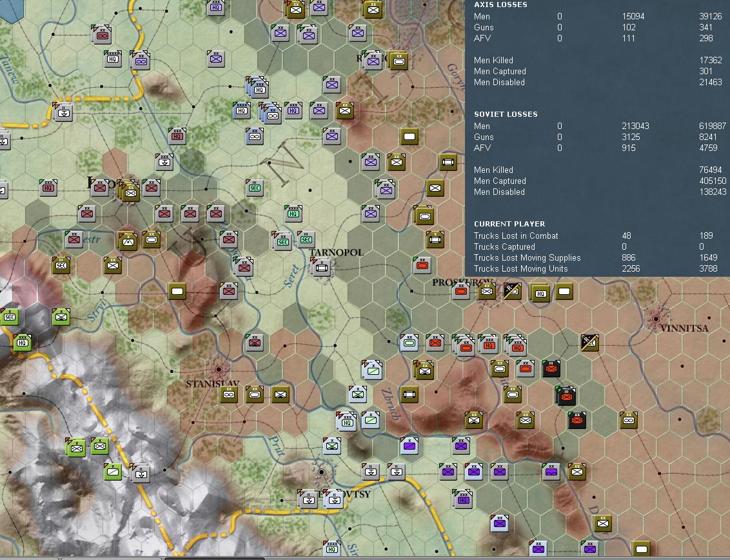The width and height of the screenshot is (730, 560).
Task: Select the purple XXX HQ southeast of Chernovtsy
Action: pyautogui.click(x=462, y=499)
